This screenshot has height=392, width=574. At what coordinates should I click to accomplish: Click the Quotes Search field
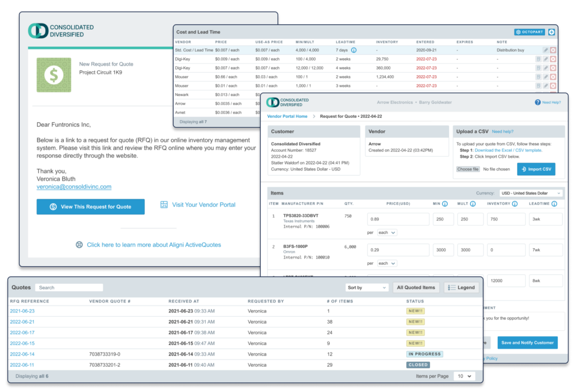(x=69, y=288)
